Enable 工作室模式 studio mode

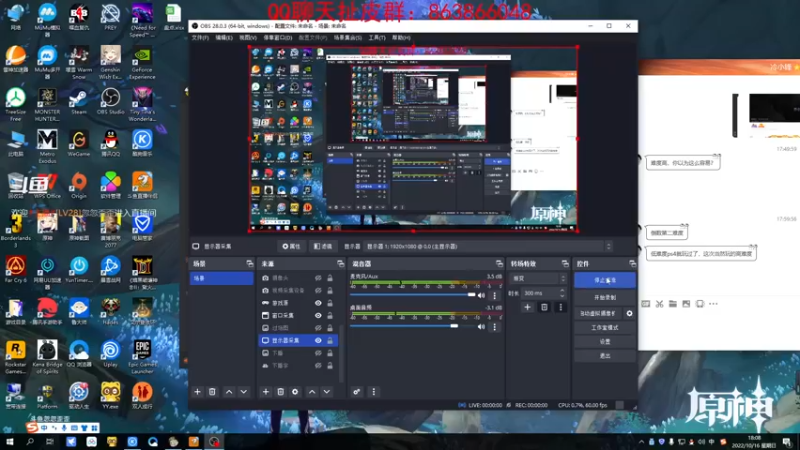(x=605, y=328)
